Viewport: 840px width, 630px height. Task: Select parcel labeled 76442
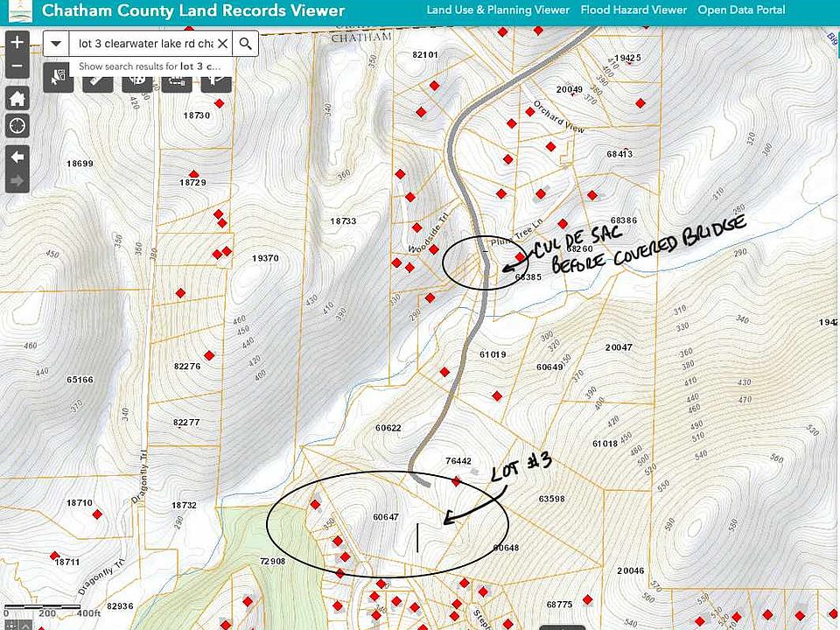(x=458, y=461)
